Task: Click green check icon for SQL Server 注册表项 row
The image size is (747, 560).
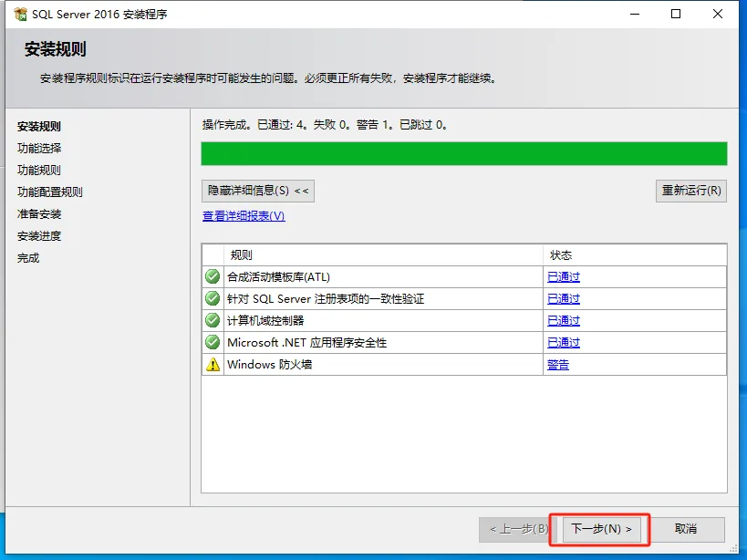Action: coord(213,298)
